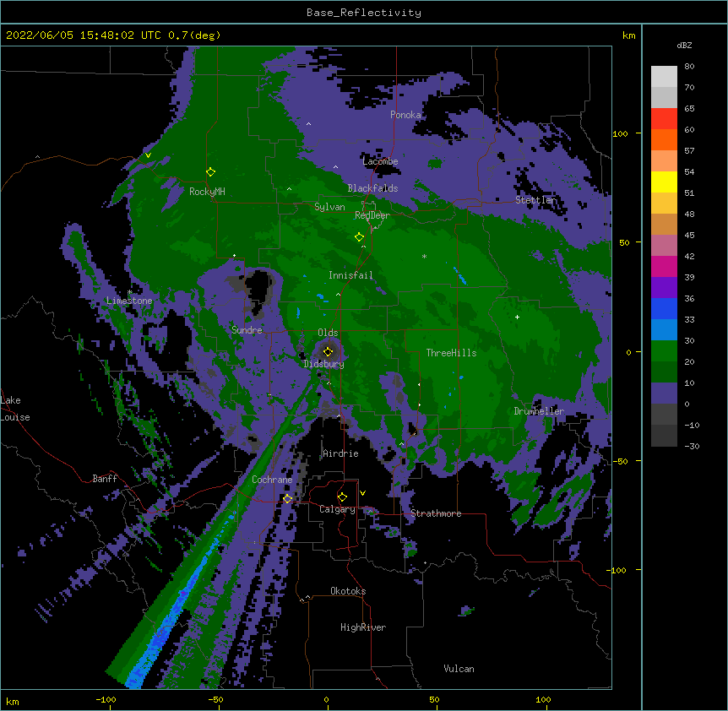The width and height of the screenshot is (728, 711).
Task: Click the orange legend swatch below 60
Action: tap(664, 139)
